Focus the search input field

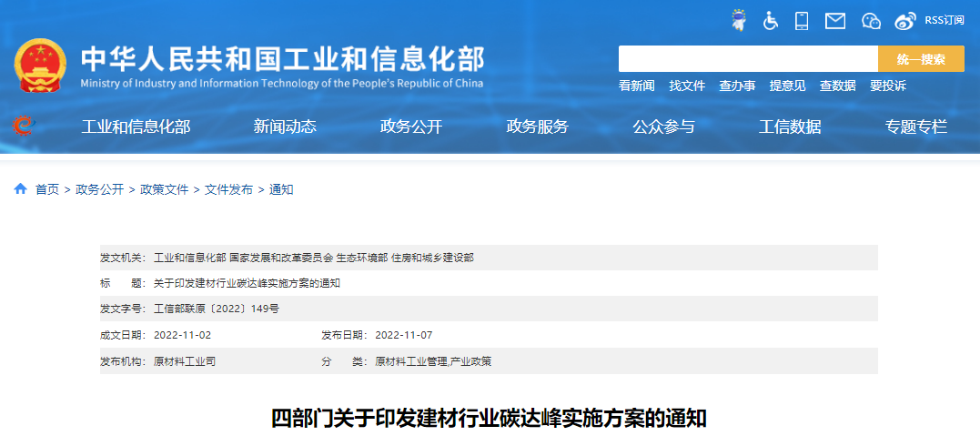(747, 59)
